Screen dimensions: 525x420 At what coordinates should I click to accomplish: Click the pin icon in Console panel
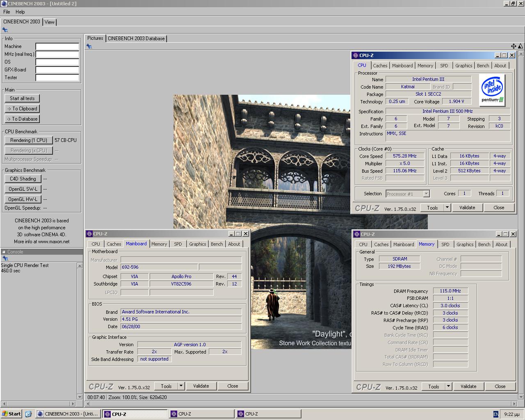point(5,258)
